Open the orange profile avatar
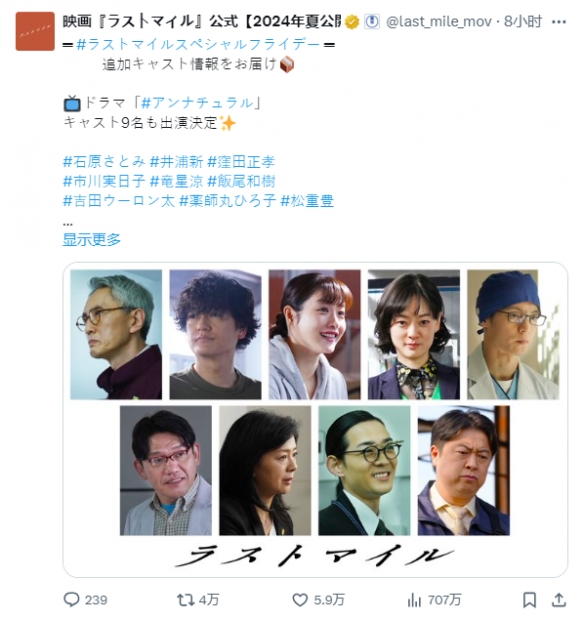This screenshot has height=621, width=584. (35, 31)
